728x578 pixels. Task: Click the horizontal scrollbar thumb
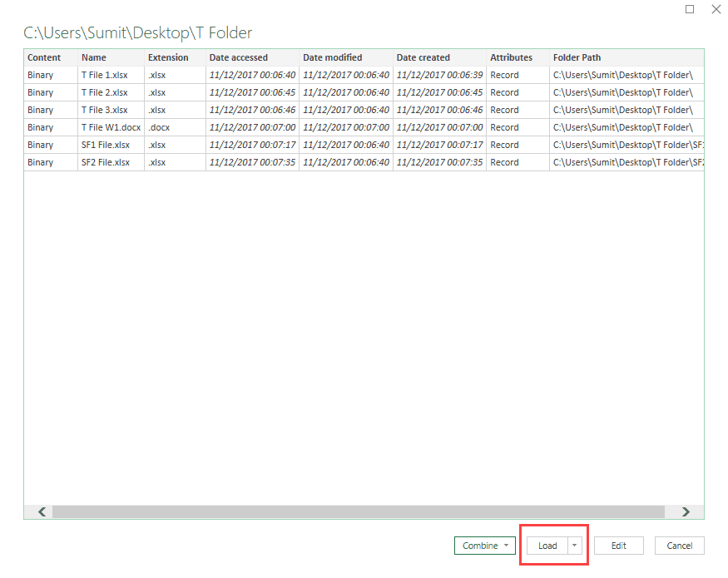358,511
